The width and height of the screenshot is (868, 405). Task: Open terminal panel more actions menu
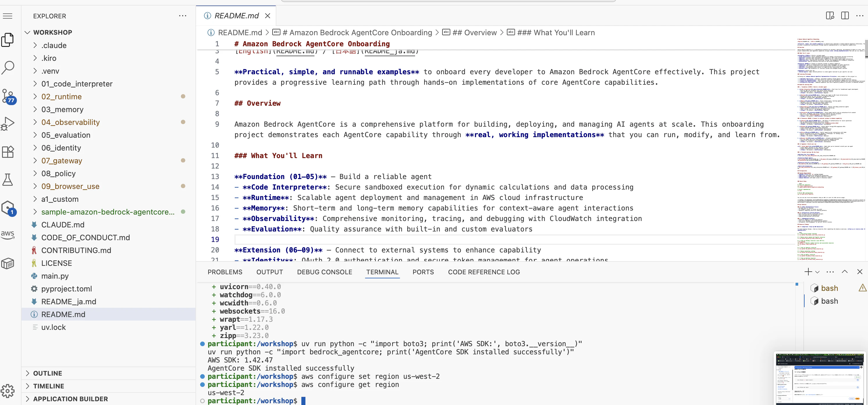tap(830, 272)
